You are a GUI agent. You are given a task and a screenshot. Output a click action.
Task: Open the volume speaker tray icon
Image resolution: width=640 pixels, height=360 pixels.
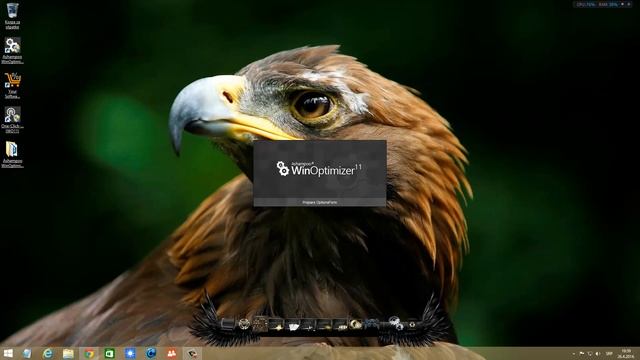pyautogui.click(x=598, y=353)
